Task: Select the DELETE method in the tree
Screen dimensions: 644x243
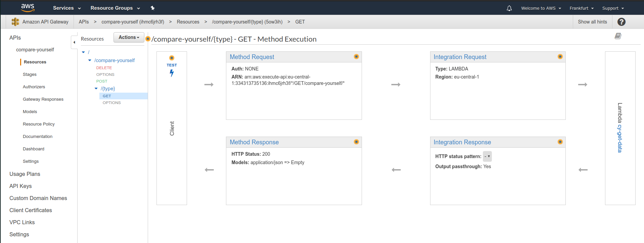Action: pyautogui.click(x=104, y=68)
